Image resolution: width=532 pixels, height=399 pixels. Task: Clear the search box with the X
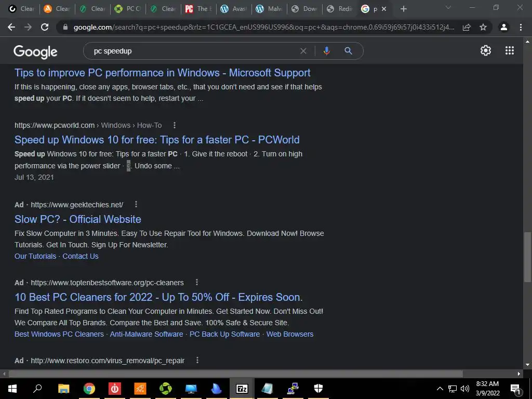click(x=303, y=51)
